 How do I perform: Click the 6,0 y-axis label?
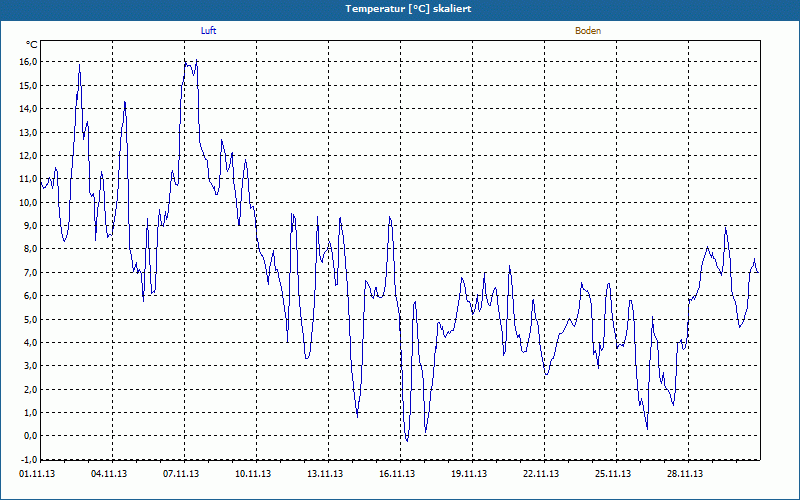(x=30, y=296)
